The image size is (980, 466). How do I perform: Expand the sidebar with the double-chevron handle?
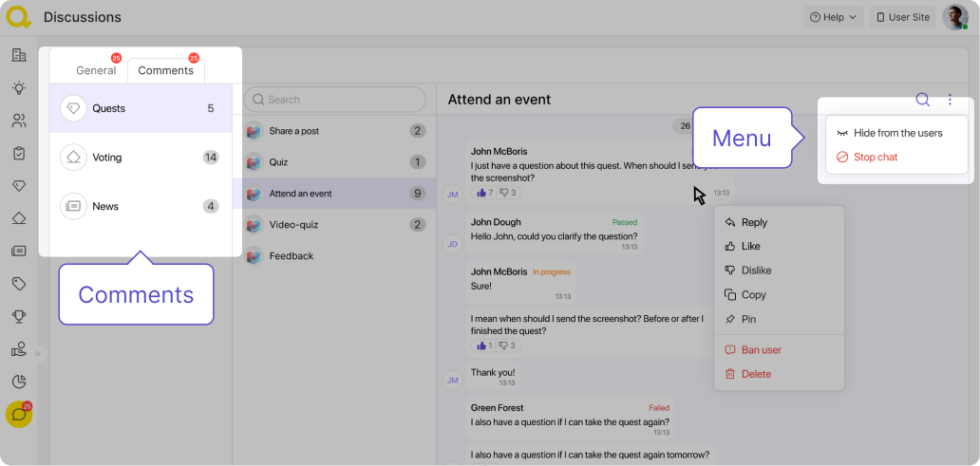(x=39, y=353)
